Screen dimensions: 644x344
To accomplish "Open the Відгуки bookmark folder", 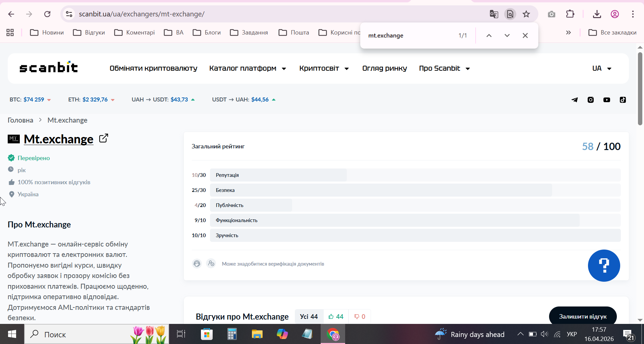I will [x=89, y=32].
